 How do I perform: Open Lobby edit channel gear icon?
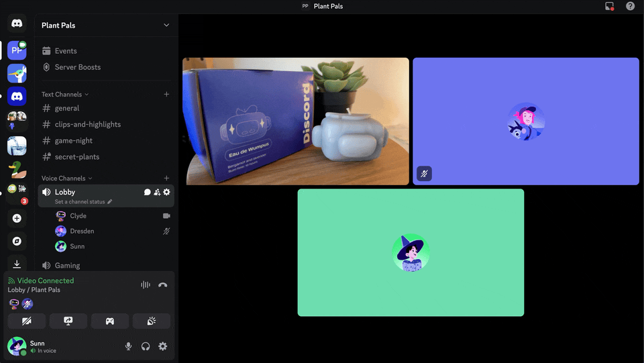tap(166, 192)
